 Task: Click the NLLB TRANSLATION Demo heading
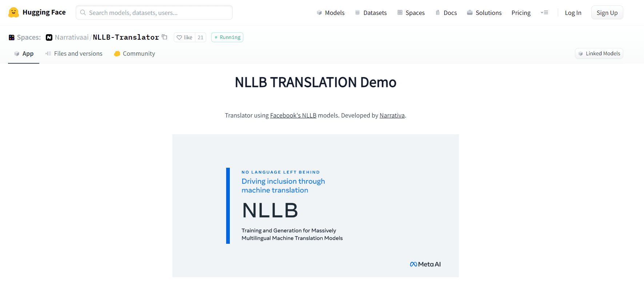(316, 82)
